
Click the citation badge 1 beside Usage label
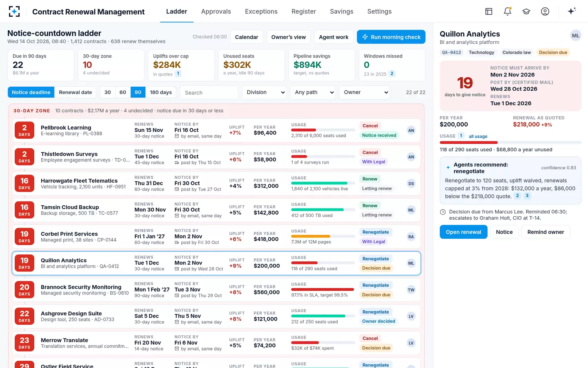tap(461, 136)
